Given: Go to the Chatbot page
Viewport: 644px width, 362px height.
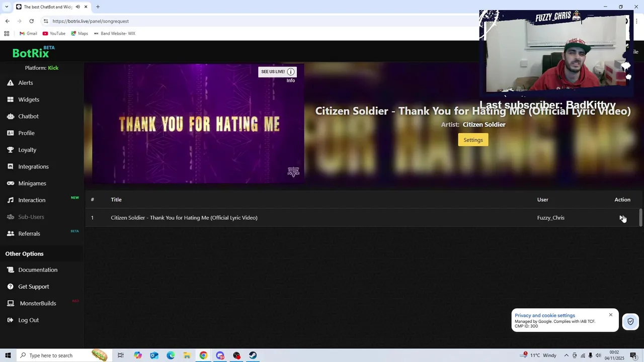Looking at the screenshot, I should (28, 116).
